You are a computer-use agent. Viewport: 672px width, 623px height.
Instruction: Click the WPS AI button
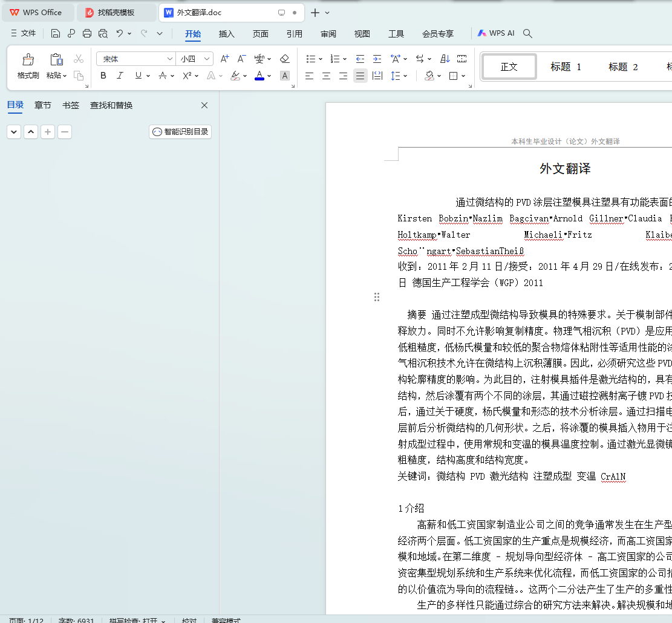point(496,33)
